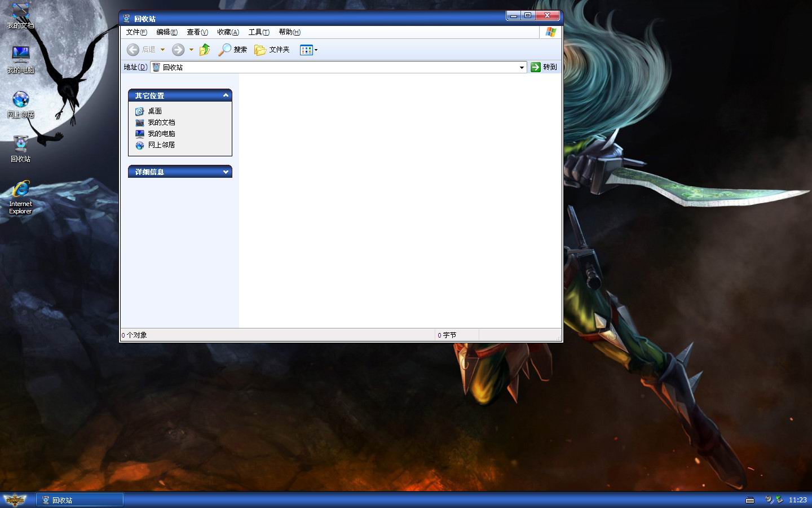The height and width of the screenshot is (508, 812).
Task: Open the 收藏(A) menu
Action: pyautogui.click(x=228, y=32)
